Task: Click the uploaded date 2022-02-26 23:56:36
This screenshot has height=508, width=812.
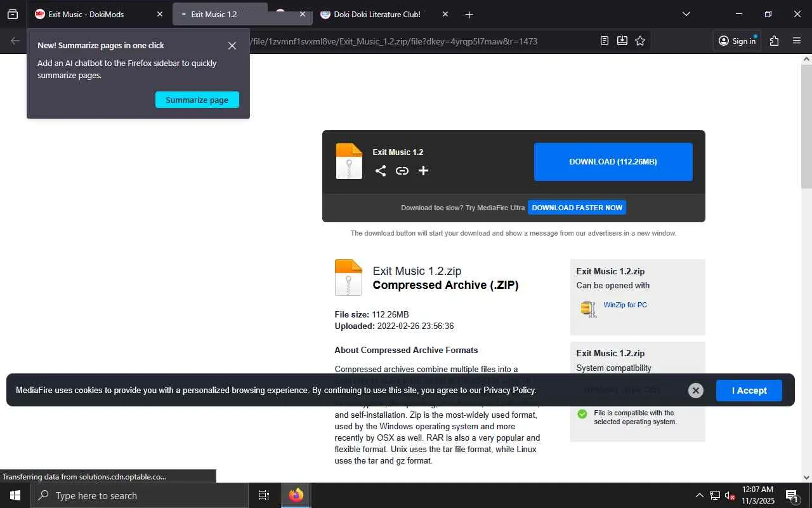Action: coord(416,326)
